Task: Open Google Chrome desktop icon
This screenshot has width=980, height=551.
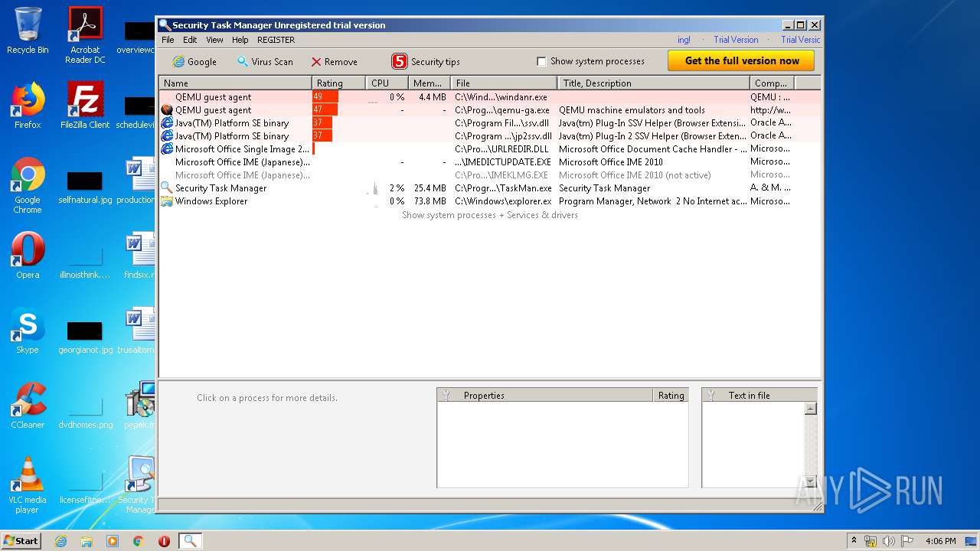Action: (28, 185)
